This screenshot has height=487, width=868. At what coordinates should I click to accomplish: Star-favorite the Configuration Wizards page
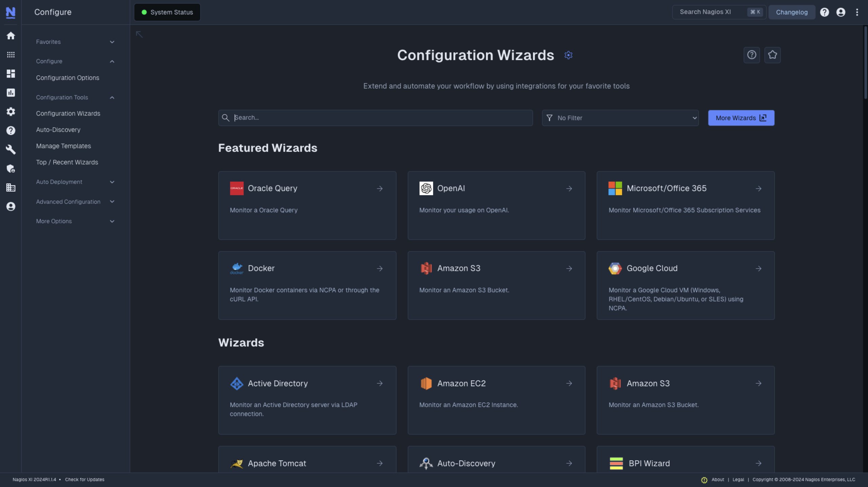773,55
